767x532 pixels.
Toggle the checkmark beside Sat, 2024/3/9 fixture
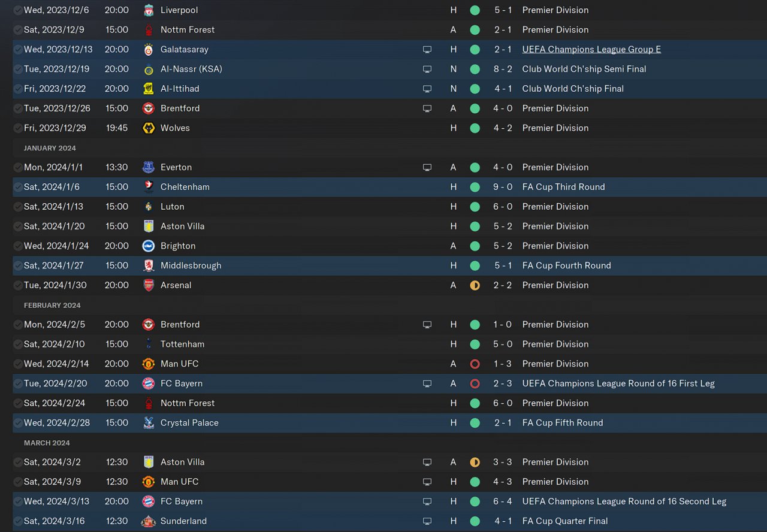pyautogui.click(x=18, y=482)
